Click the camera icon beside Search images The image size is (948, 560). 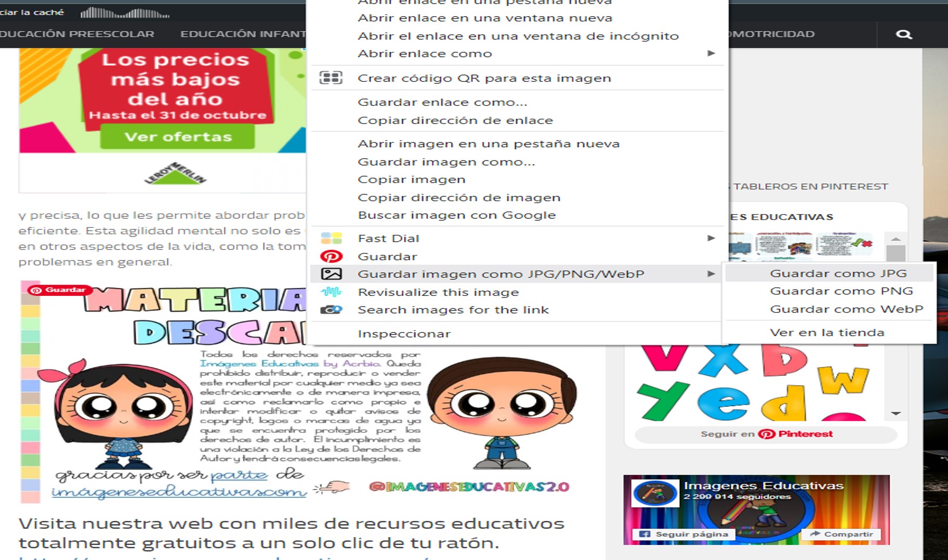coord(331,310)
